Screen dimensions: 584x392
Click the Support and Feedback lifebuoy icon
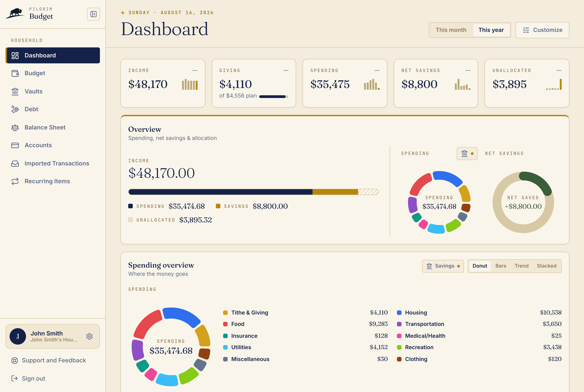(15, 360)
